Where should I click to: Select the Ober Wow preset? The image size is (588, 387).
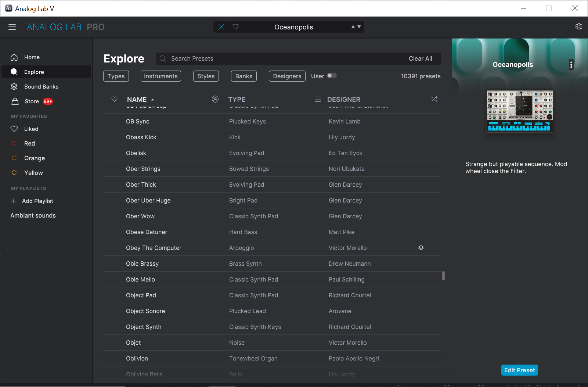coord(272,216)
